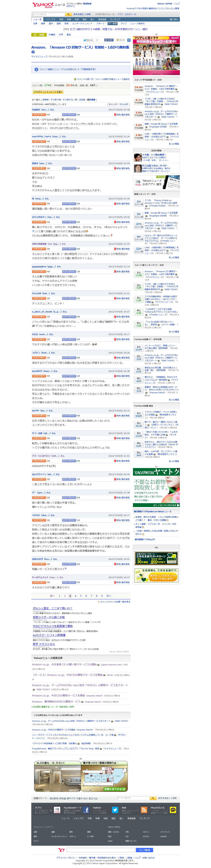Click the footer Plusカカとも TALK icon
The width and height of the screenshot is (211, 868).
173,810
